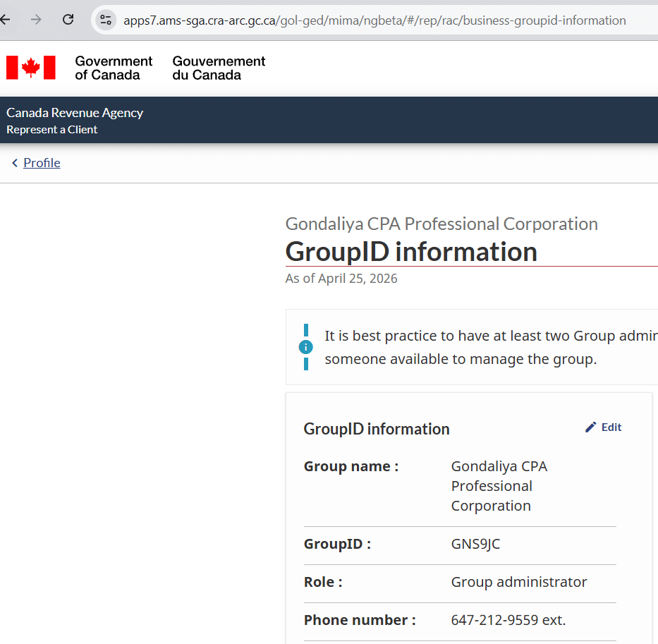
Task: Click the GroupID information card heading
Action: 377,429
